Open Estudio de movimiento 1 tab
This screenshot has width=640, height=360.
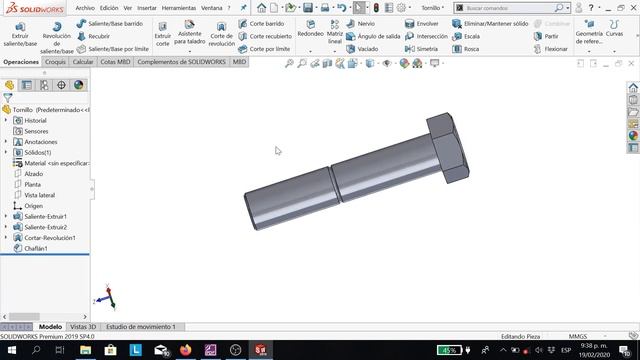141,327
